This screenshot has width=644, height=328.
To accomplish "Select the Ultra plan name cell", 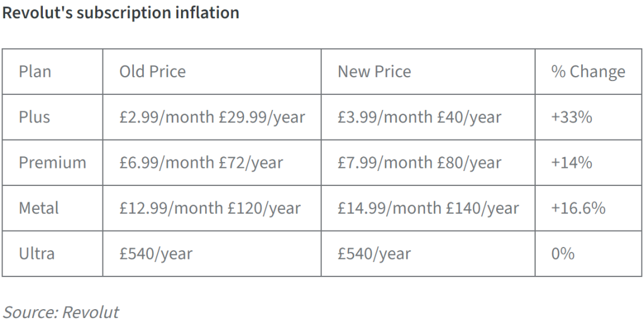I will (x=53, y=254).
